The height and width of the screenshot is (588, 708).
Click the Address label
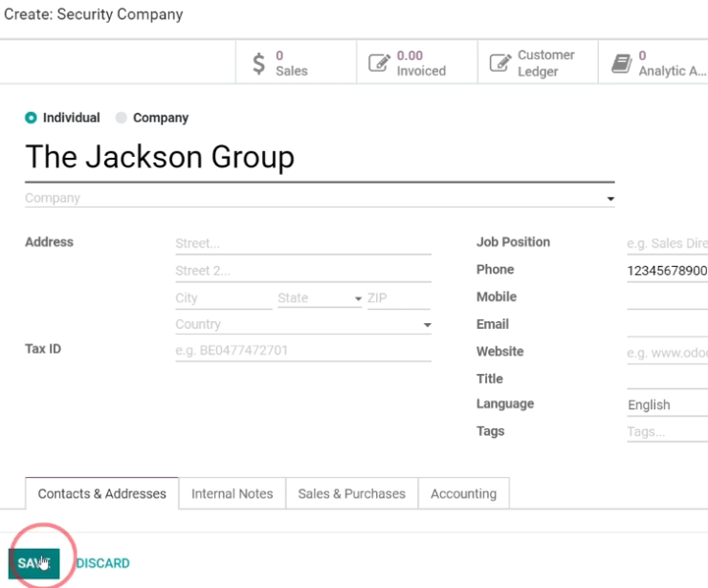[x=49, y=242]
